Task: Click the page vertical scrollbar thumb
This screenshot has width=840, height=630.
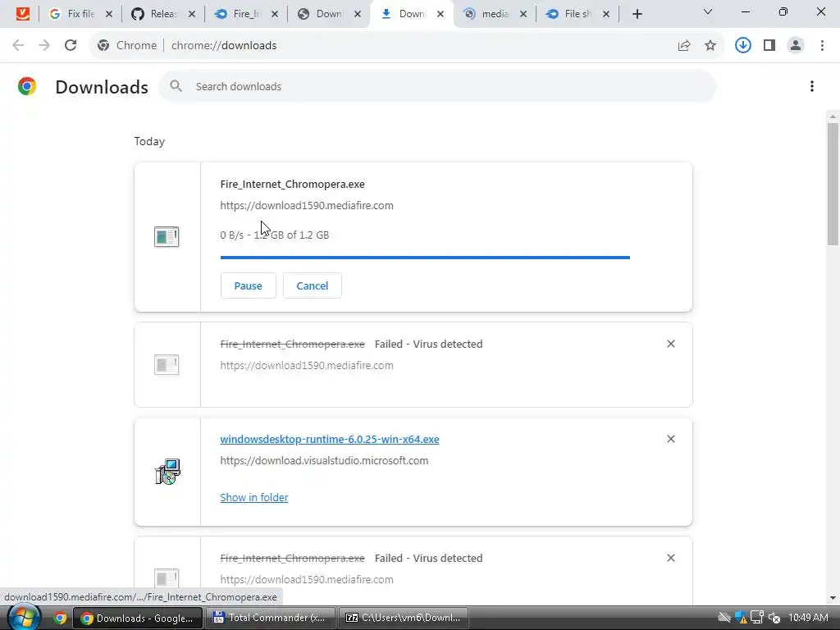Action: point(833,184)
